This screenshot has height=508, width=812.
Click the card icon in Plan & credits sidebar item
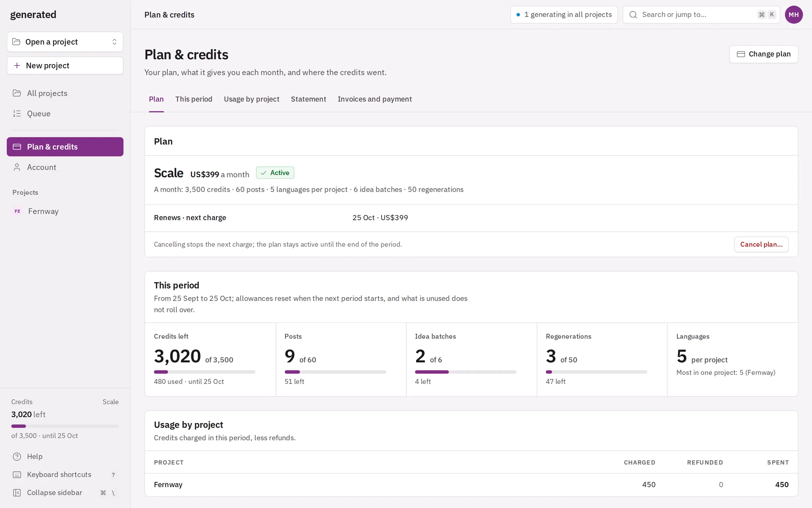click(17, 147)
